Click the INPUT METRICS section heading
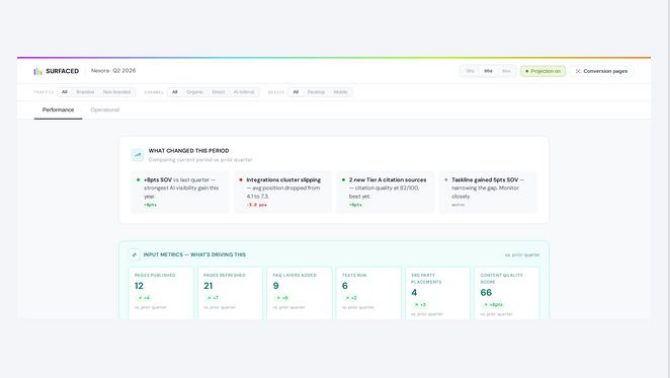Screen dimensions: 670x378 click(194, 255)
